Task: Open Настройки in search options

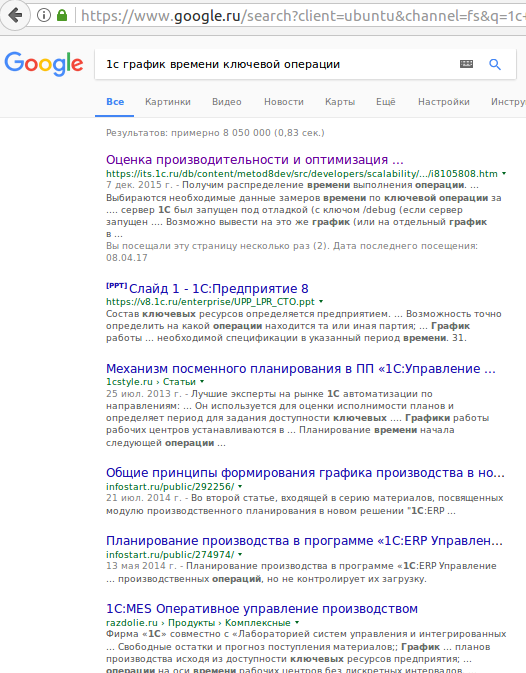Action: pos(444,102)
